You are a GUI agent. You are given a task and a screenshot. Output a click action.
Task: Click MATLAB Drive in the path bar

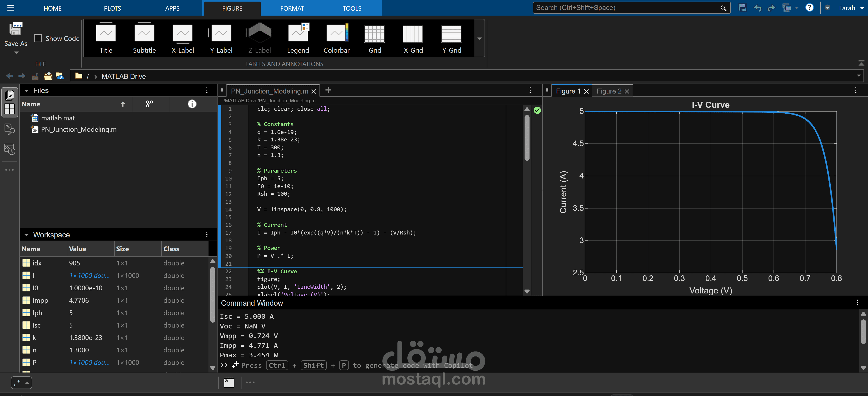coord(124,76)
